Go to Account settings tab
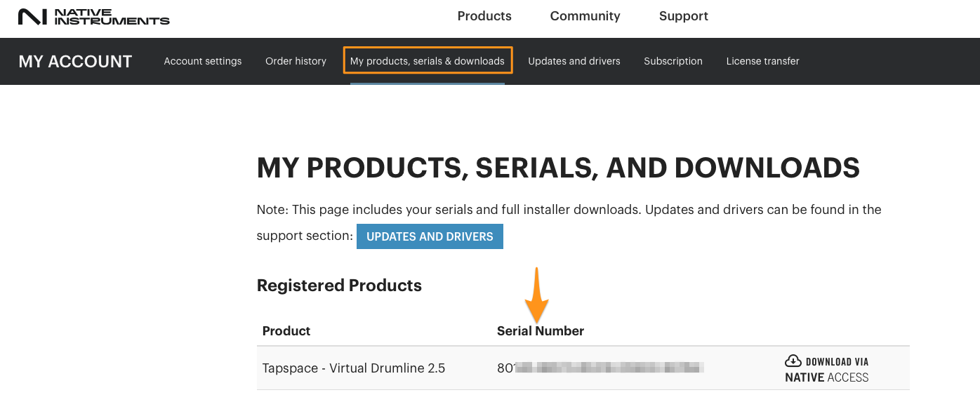 coord(203,61)
